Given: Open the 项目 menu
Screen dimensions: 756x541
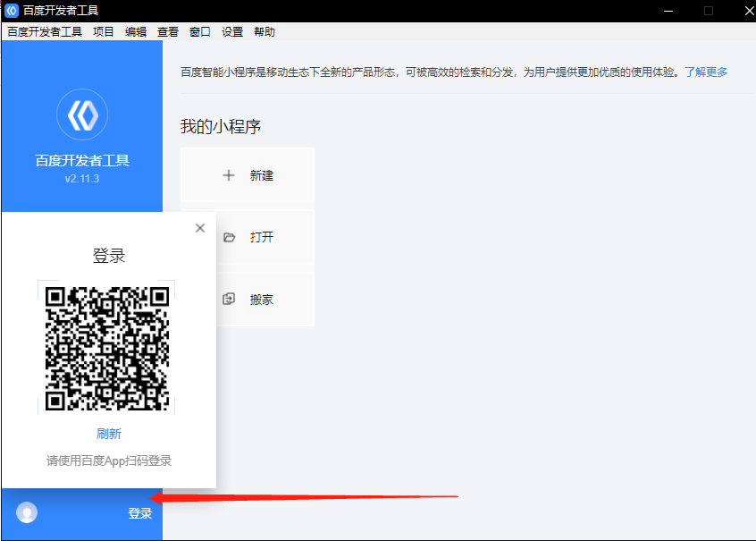Looking at the screenshot, I should pos(103,32).
